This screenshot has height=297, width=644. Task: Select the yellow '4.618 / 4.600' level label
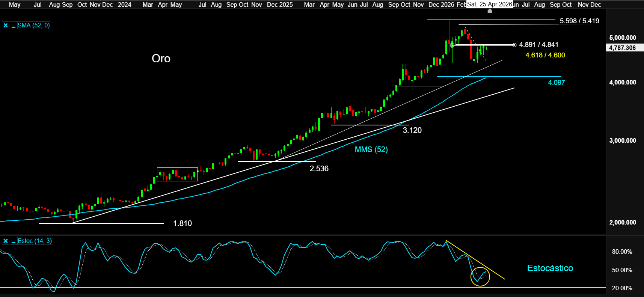coord(545,55)
